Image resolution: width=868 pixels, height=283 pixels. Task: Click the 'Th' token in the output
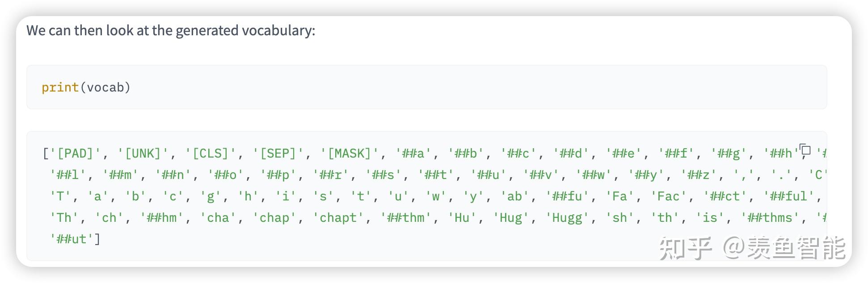point(64,218)
